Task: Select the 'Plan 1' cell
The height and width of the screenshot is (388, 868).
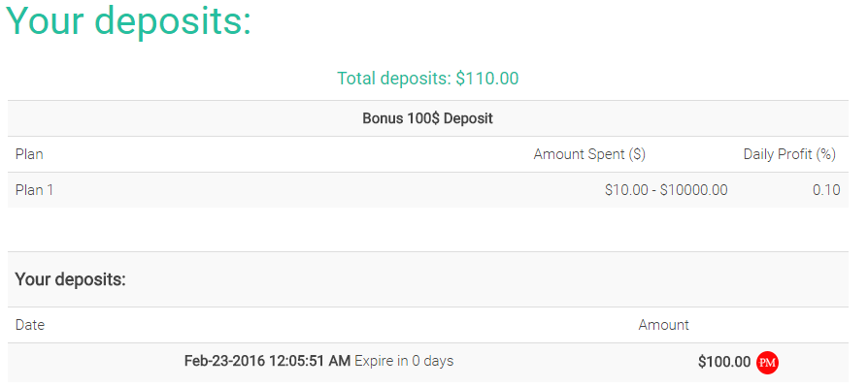Action: (x=34, y=190)
